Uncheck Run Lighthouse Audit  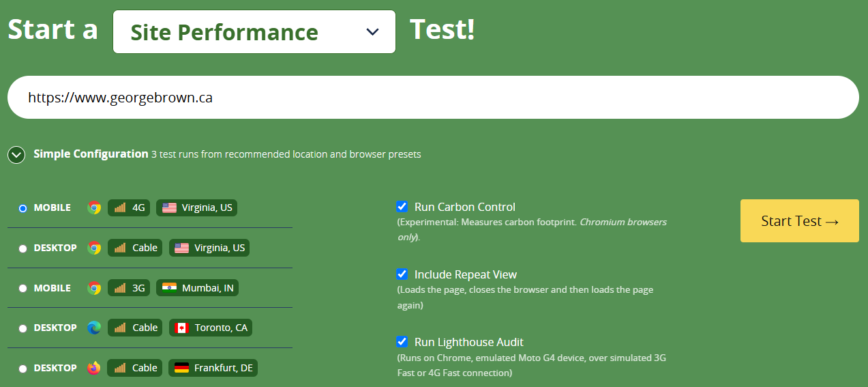coord(402,341)
